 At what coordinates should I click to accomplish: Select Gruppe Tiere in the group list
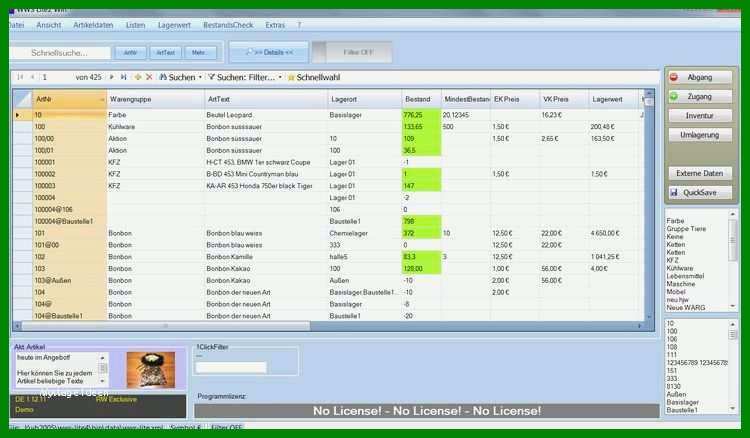click(686, 229)
